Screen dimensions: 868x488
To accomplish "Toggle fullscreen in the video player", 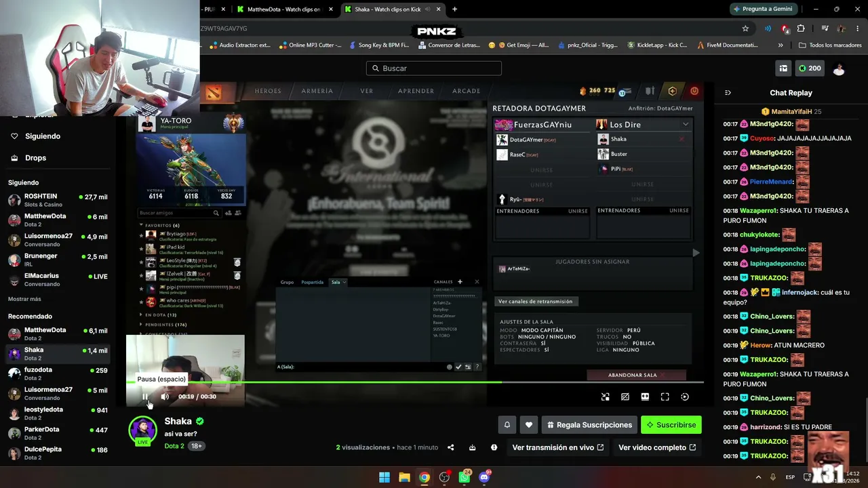I will pyautogui.click(x=665, y=397).
